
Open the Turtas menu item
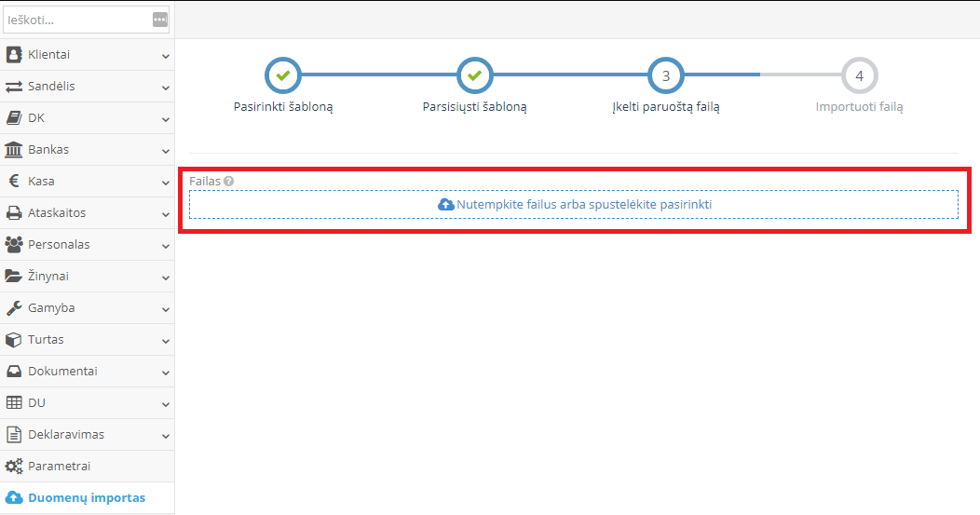click(46, 340)
